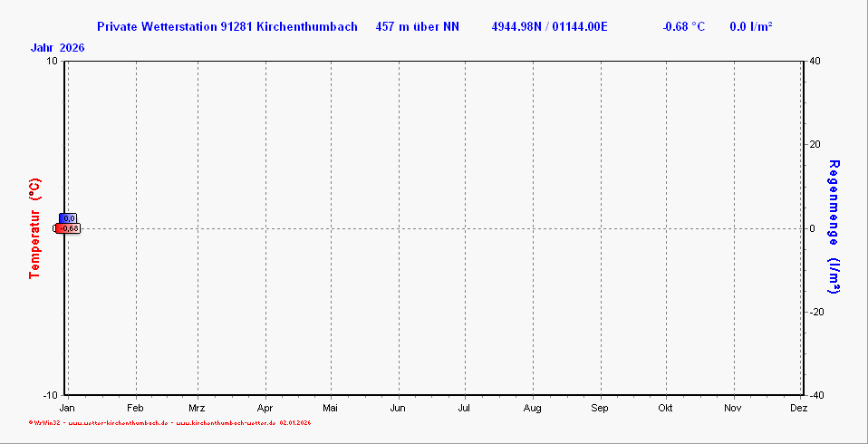The height and width of the screenshot is (444, 868).
Task: Click the Jan month label on axis
Action: (66, 409)
